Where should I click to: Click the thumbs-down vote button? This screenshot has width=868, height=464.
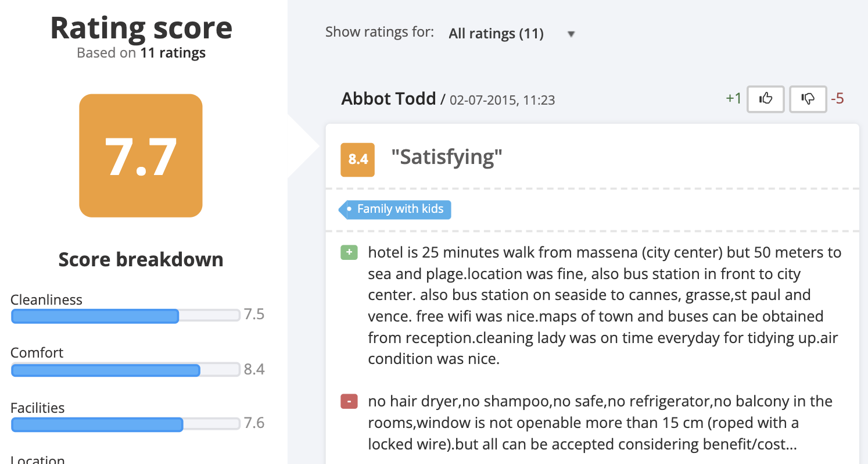pyautogui.click(x=808, y=99)
